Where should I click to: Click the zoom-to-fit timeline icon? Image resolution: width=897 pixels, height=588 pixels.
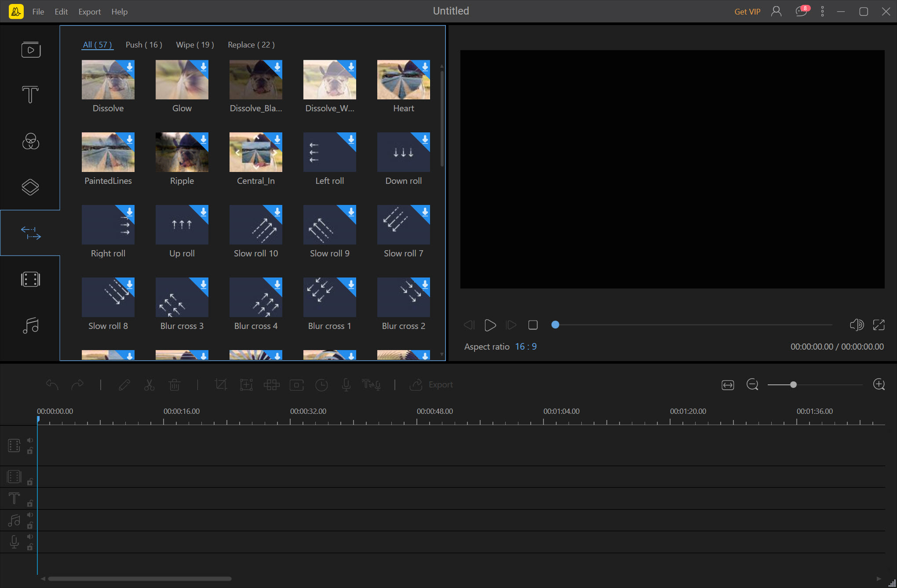point(728,385)
